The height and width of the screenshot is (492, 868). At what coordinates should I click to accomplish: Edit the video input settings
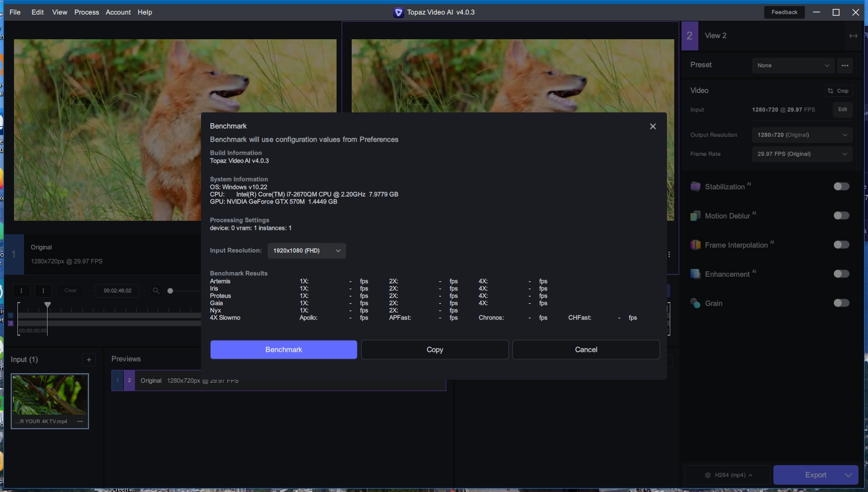[x=843, y=110]
